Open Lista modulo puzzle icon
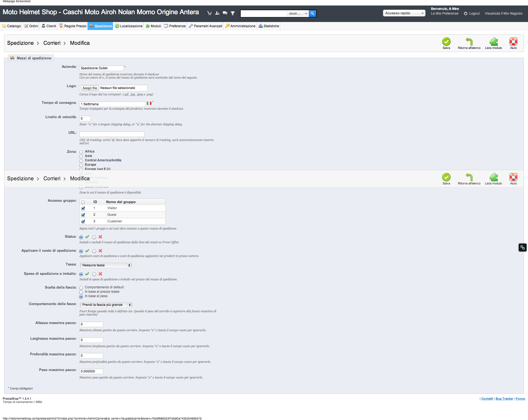Screen dimensions: 528x420 (x=493, y=42)
